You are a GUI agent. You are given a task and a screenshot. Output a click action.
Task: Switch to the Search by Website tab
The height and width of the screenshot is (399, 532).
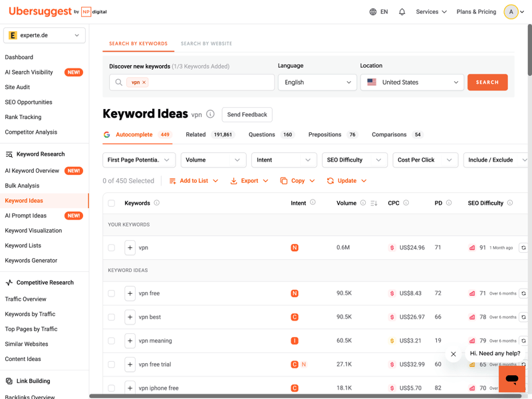point(206,44)
